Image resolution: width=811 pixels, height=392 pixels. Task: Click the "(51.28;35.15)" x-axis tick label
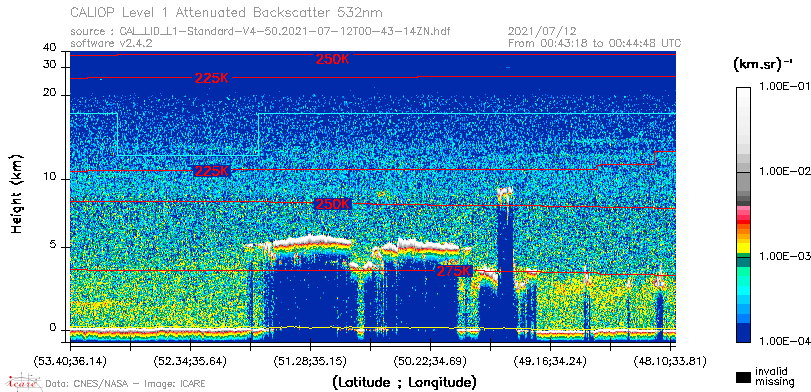310,361
